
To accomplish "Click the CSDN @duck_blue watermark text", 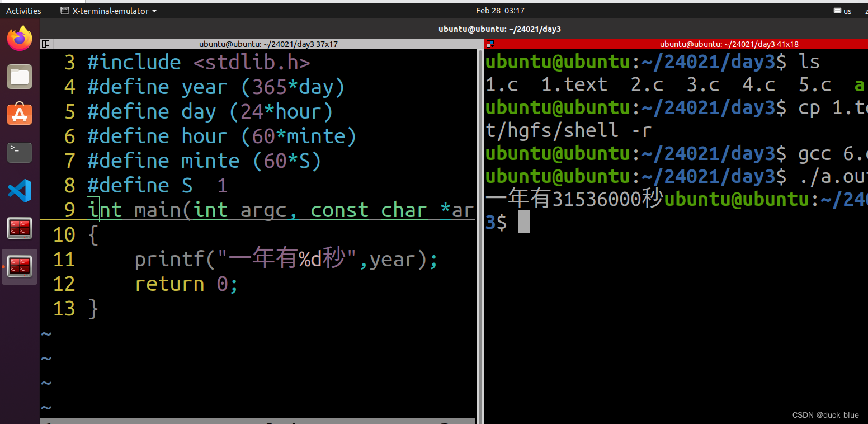I will coord(825,415).
